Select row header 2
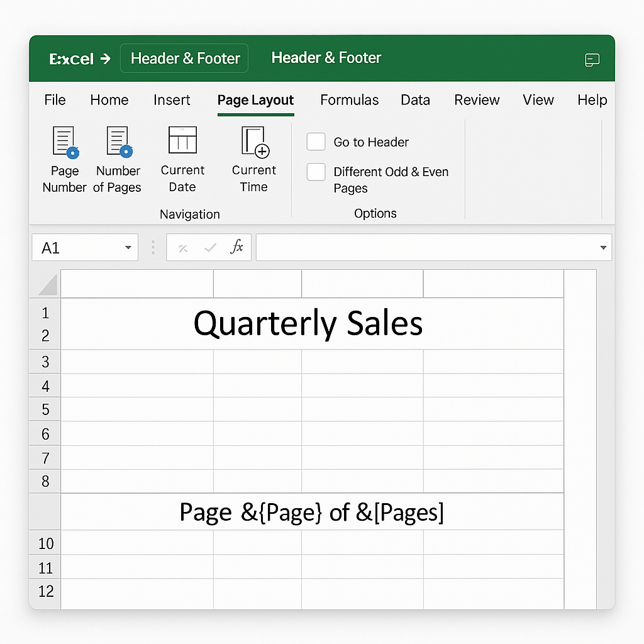The image size is (644, 644). point(45,336)
